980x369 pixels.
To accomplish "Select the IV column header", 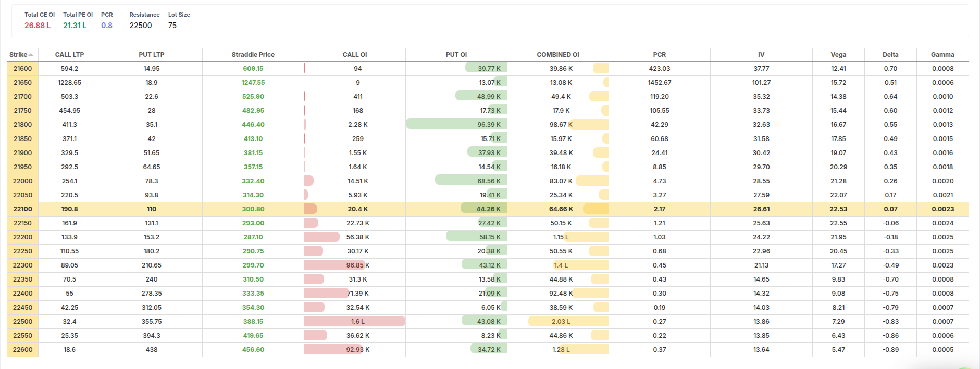I will (x=761, y=55).
